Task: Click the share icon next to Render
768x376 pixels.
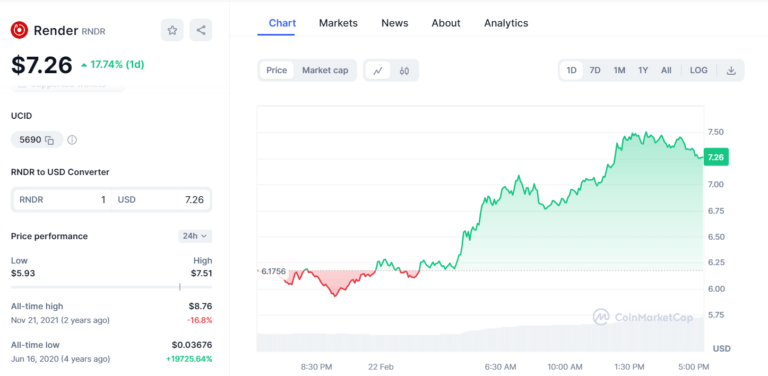Action: (x=201, y=30)
